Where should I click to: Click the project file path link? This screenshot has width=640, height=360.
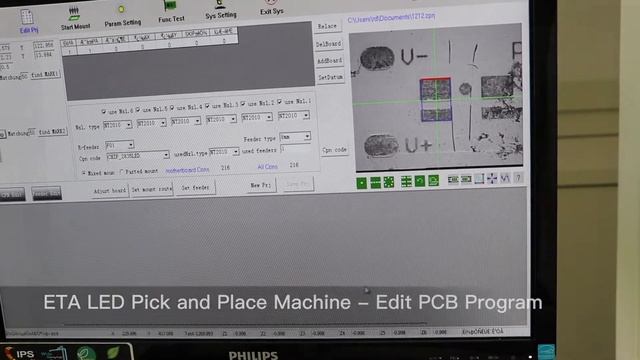point(391,17)
